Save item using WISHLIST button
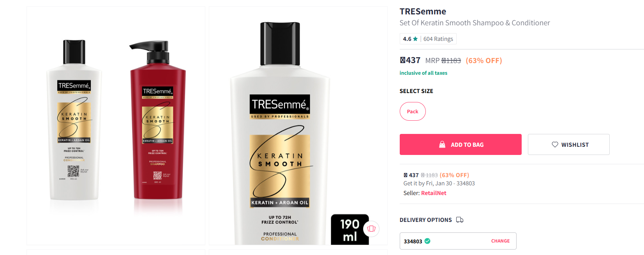The width and height of the screenshot is (644, 255). click(x=569, y=144)
